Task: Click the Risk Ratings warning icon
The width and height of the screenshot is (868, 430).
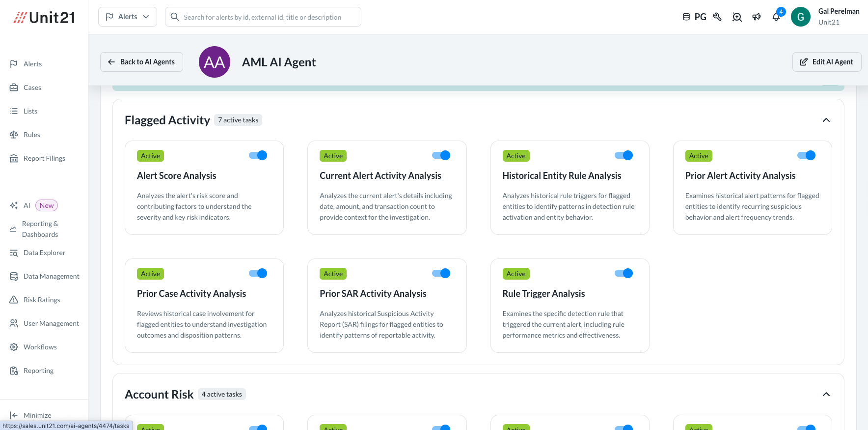Action: tap(14, 300)
